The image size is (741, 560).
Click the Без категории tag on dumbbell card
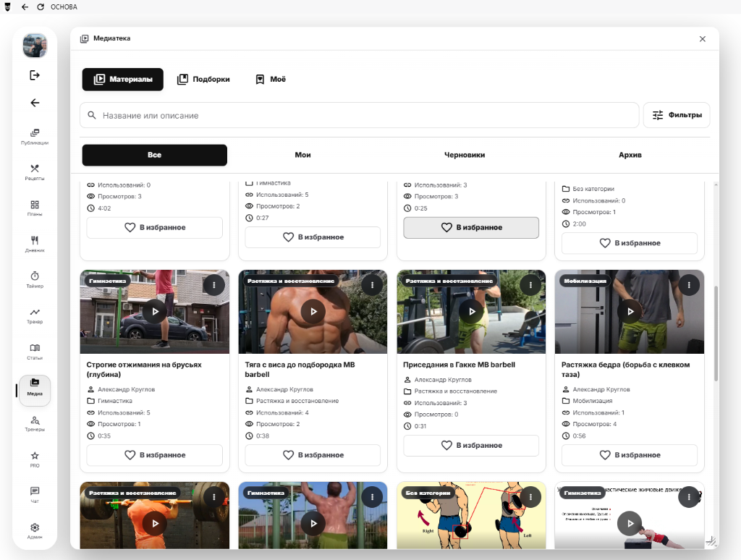(428, 493)
